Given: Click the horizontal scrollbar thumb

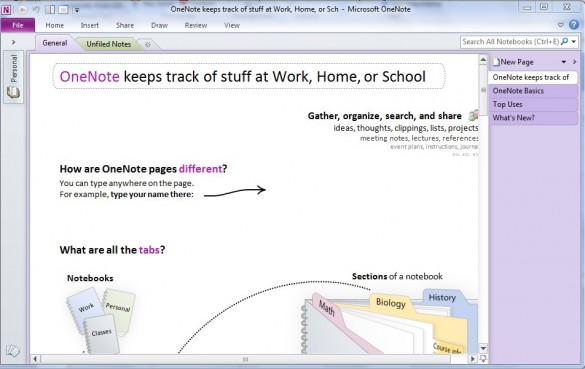Looking at the screenshot, I should pyautogui.click(x=245, y=359).
